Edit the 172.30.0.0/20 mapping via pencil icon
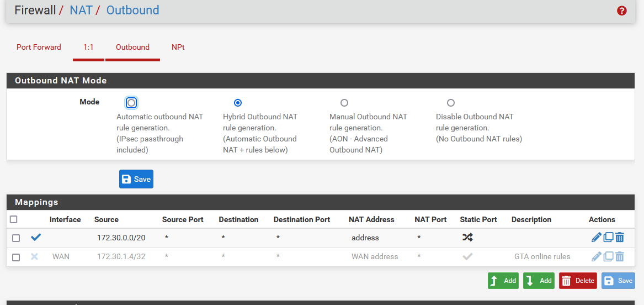 click(x=596, y=237)
